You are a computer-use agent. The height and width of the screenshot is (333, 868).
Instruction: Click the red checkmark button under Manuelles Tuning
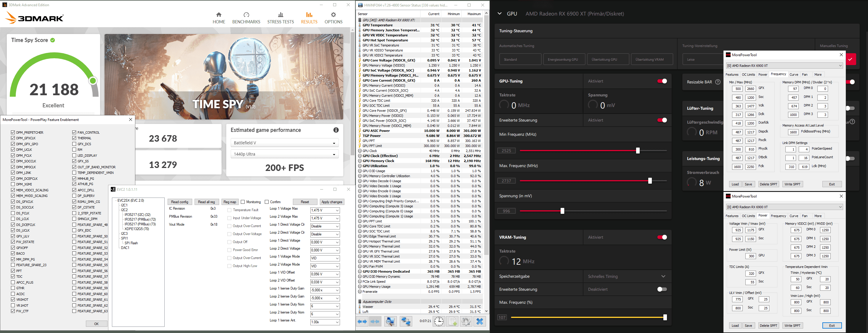click(x=850, y=59)
